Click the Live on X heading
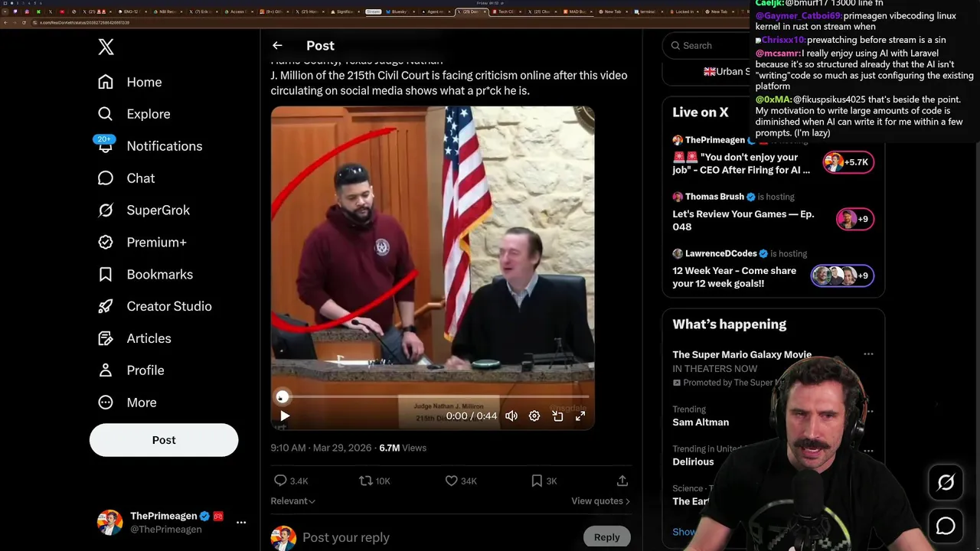This screenshot has height=551, width=980. pyautogui.click(x=700, y=112)
